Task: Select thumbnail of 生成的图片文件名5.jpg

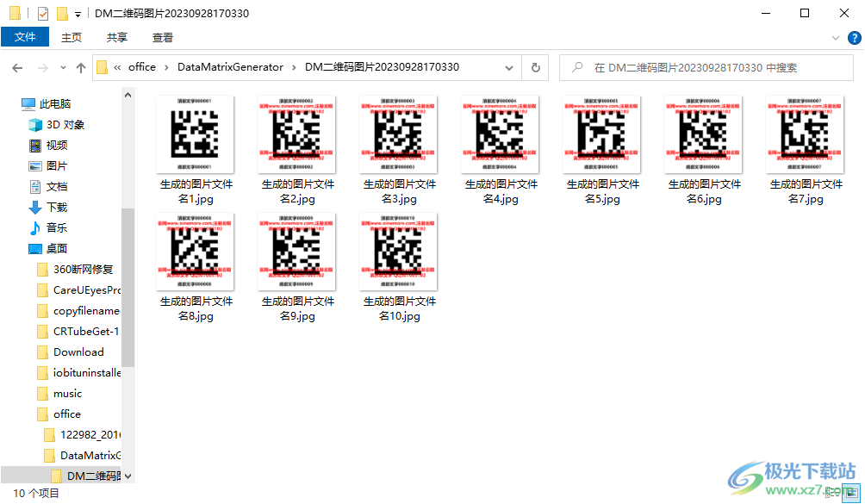Action: 601,134
